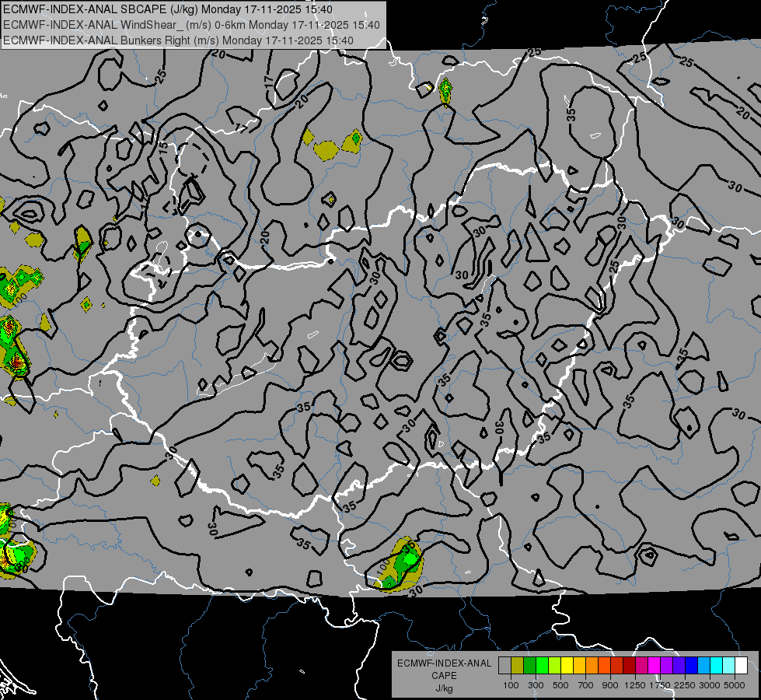Click the legend J/kg unit label
The height and width of the screenshot is (700, 761).
[x=445, y=688]
